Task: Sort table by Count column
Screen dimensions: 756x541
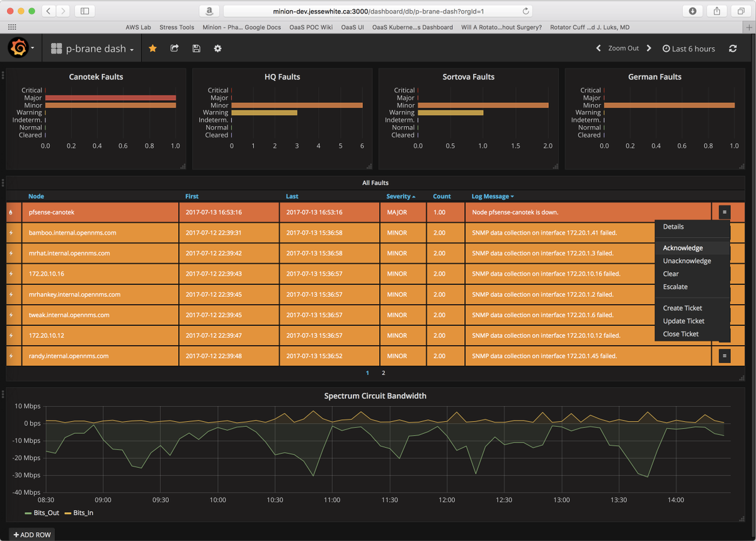Action: click(x=442, y=197)
